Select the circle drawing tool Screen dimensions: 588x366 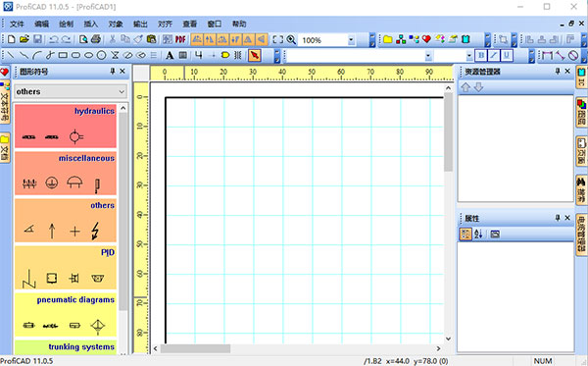(102, 56)
